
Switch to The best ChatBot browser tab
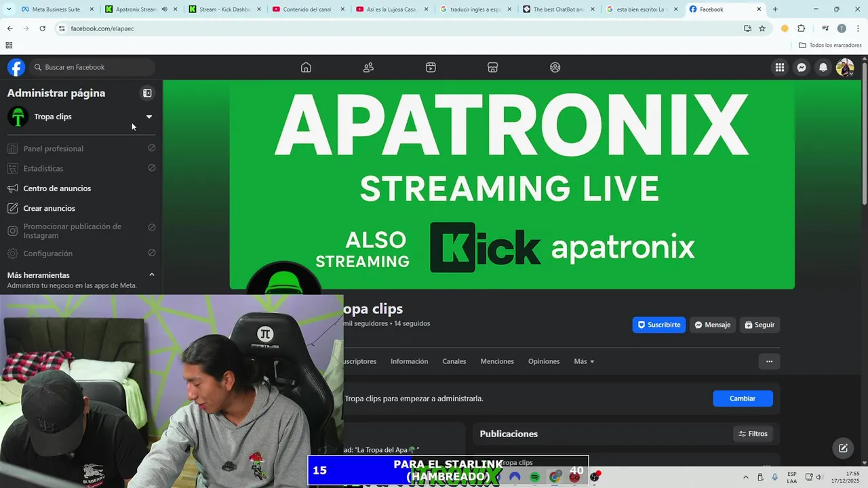click(559, 9)
